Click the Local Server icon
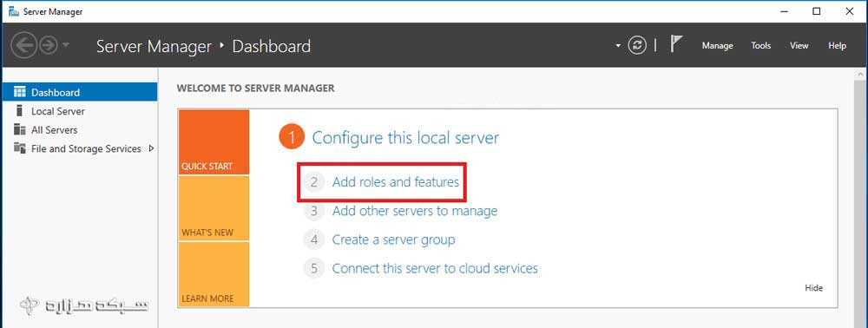This screenshot has width=868, height=328. tap(19, 110)
